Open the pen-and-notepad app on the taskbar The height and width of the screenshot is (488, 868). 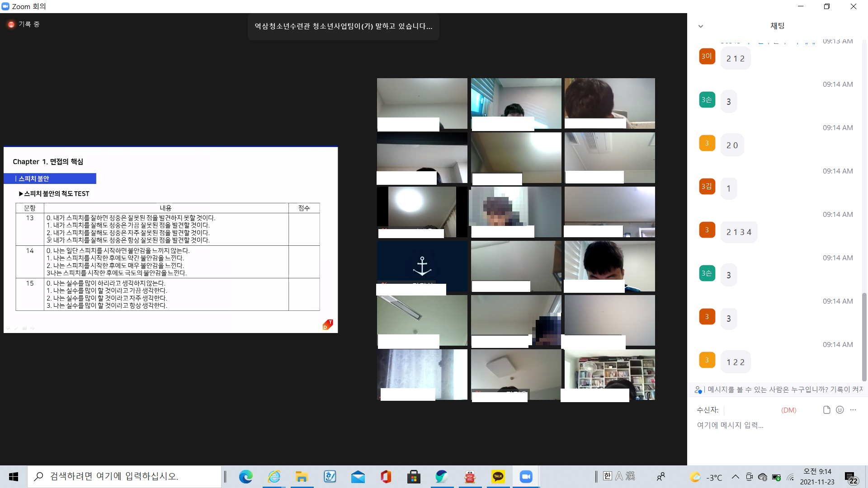330,477
